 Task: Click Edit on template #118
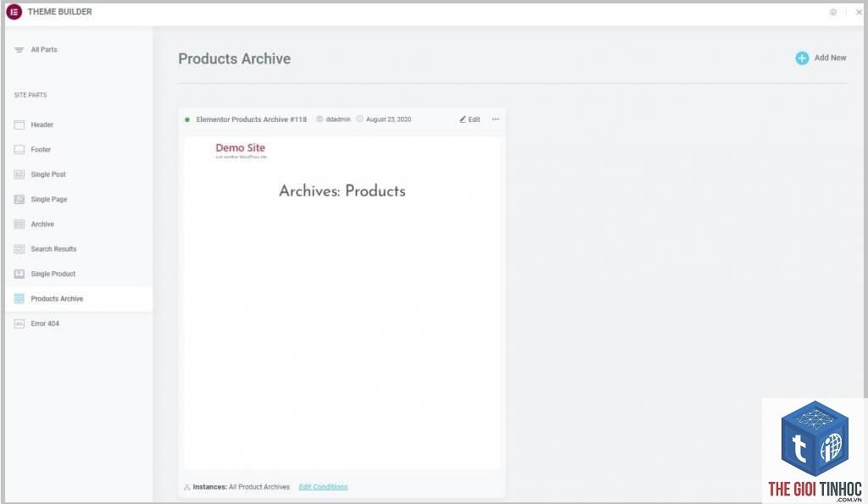[470, 119]
